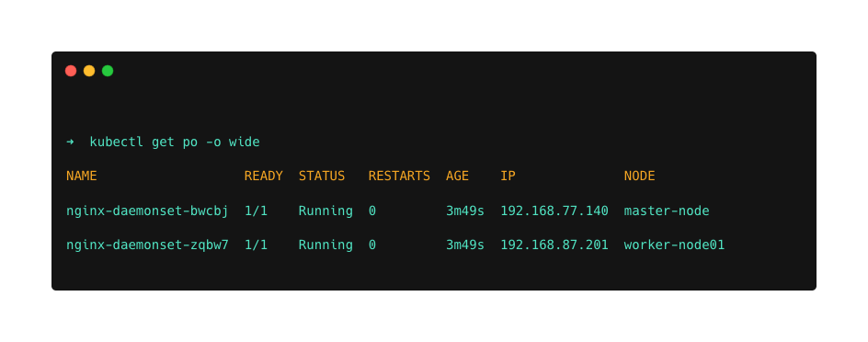Click age 3m49s in master-node row

tap(465, 211)
